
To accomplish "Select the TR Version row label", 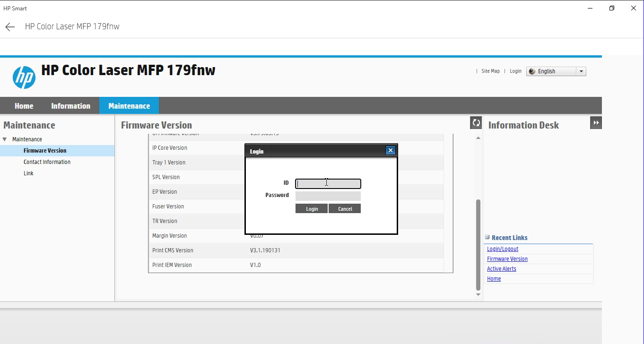I will (165, 221).
